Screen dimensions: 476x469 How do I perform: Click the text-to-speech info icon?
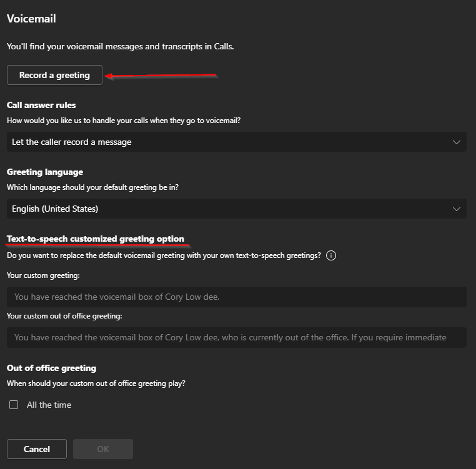click(331, 255)
